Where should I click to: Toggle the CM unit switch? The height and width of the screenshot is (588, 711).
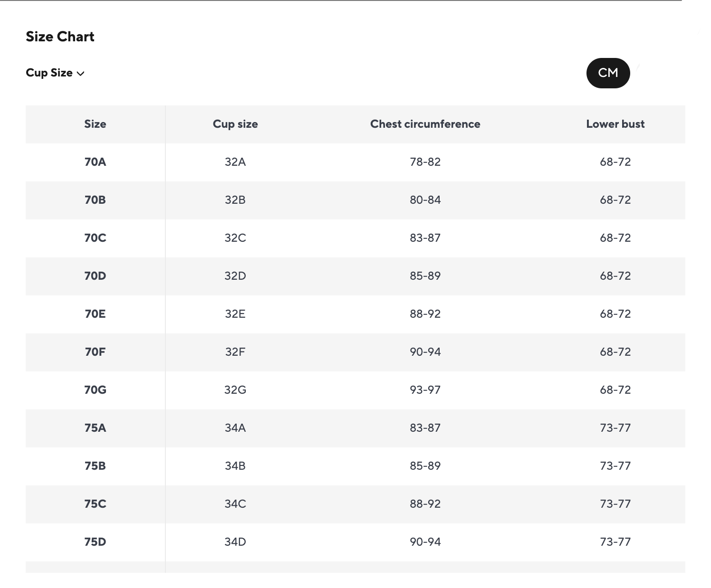(x=608, y=73)
